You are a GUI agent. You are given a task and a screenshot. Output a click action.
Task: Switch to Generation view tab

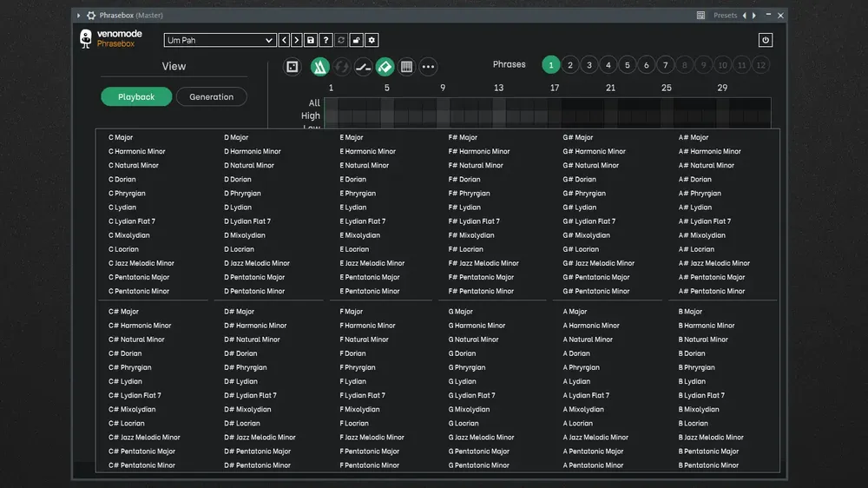point(212,97)
